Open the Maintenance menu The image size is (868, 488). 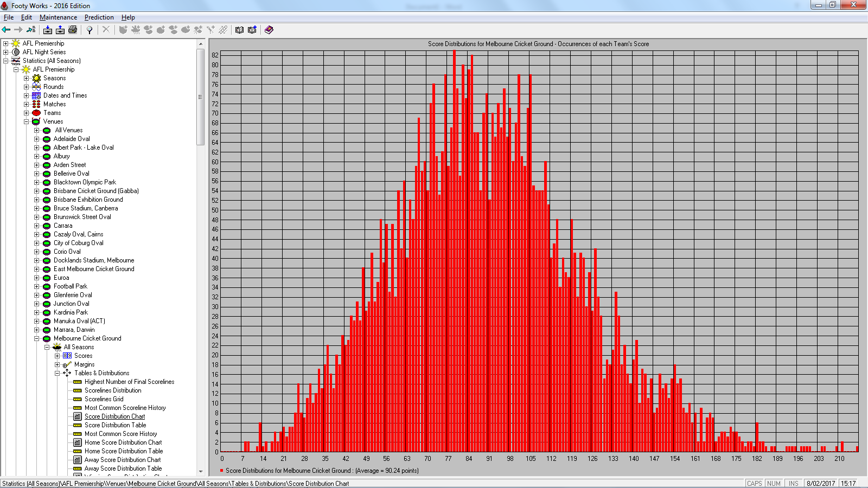(58, 17)
